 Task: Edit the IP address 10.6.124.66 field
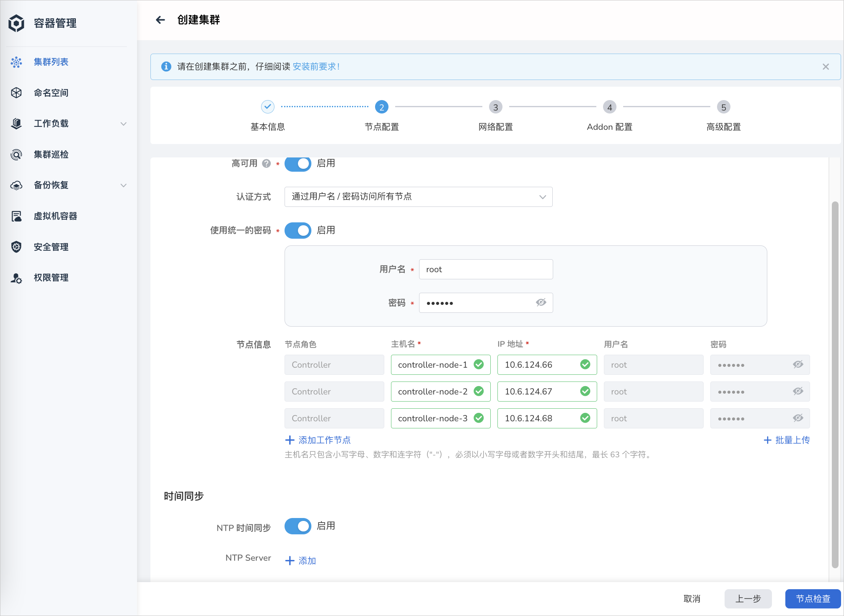(547, 365)
